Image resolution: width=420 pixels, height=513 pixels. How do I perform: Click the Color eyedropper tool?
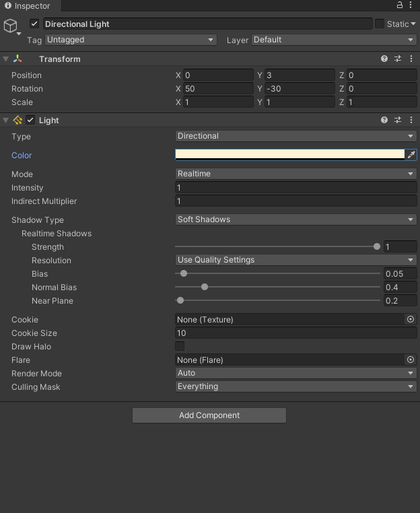411,154
